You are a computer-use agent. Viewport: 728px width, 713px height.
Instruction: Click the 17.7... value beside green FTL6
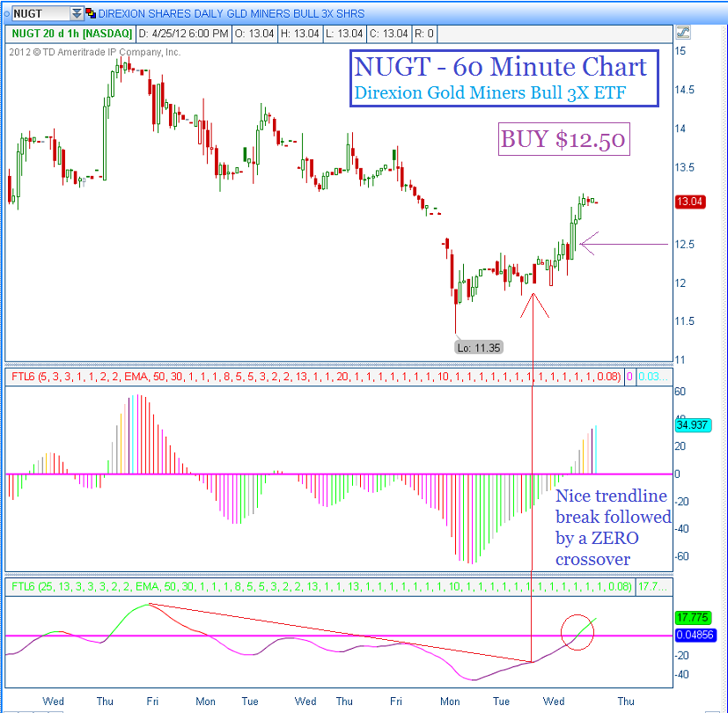coord(653,586)
